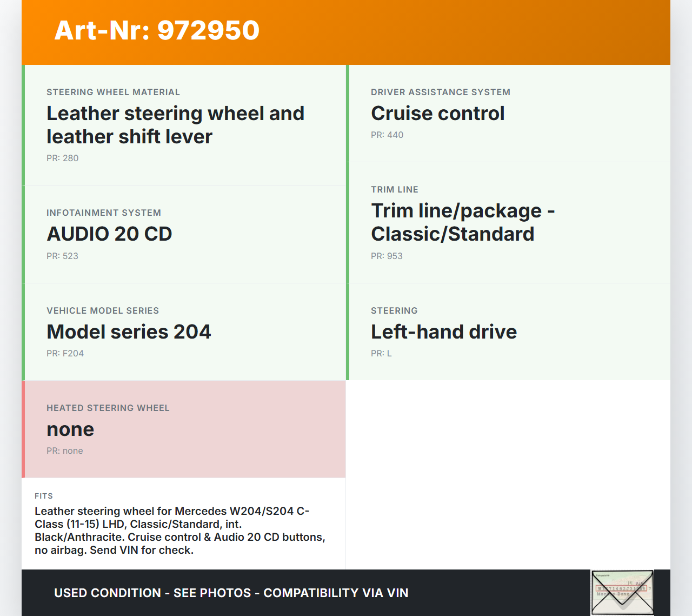This screenshot has height=616, width=692.
Task: Click the Trim line/package Classic/Standard text
Action: (463, 222)
